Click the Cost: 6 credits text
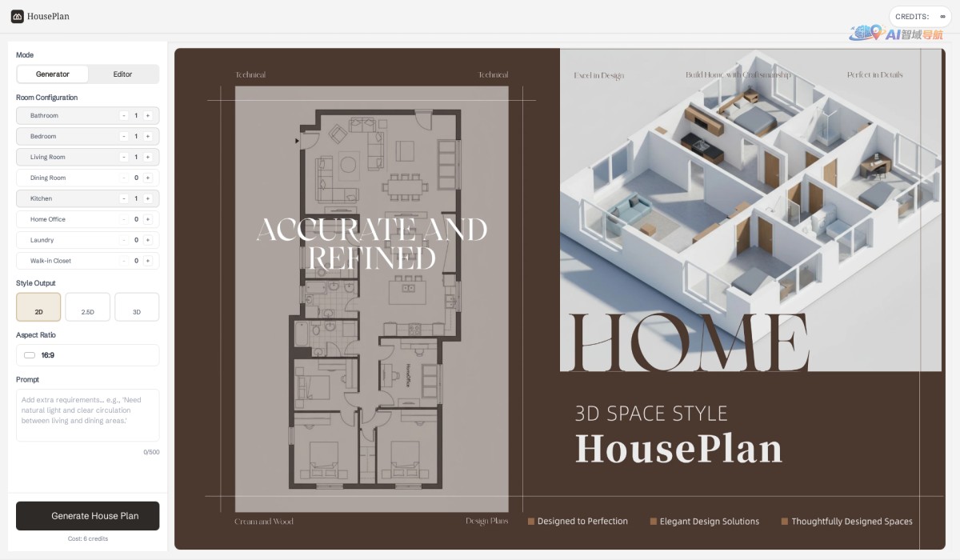960x560 pixels. (x=88, y=539)
